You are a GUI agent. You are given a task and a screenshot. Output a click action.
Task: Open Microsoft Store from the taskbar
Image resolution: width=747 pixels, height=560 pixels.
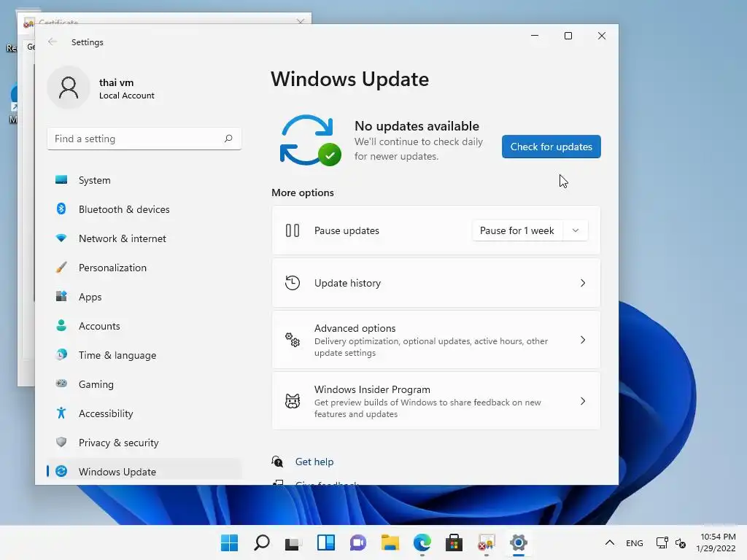tap(454, 542)
